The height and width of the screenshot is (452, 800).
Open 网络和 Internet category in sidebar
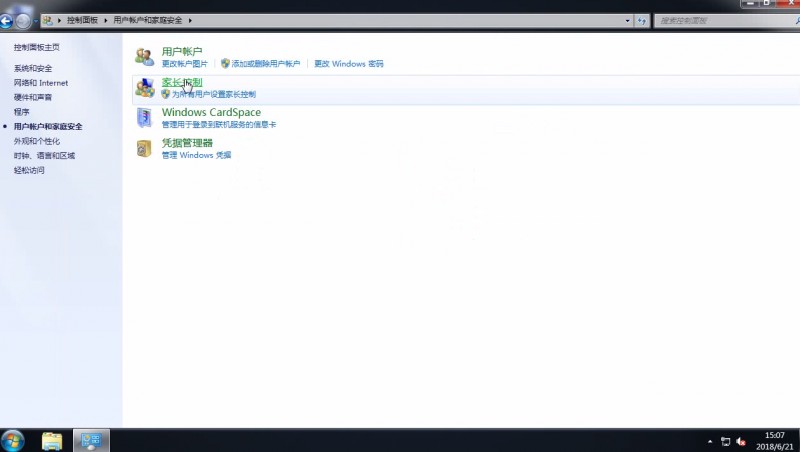tap(41, 83)
